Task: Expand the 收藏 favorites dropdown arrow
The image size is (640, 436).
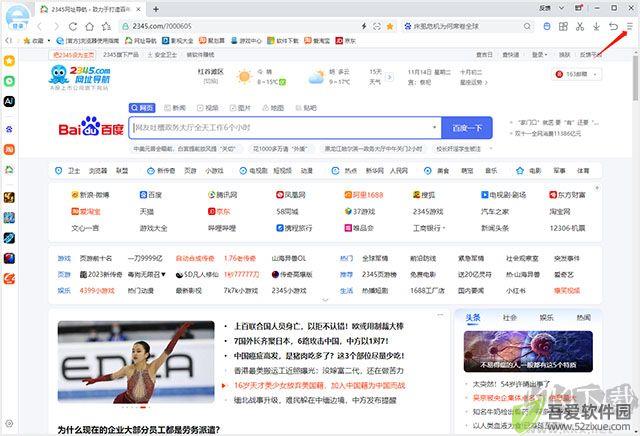Action: [49, 40]
